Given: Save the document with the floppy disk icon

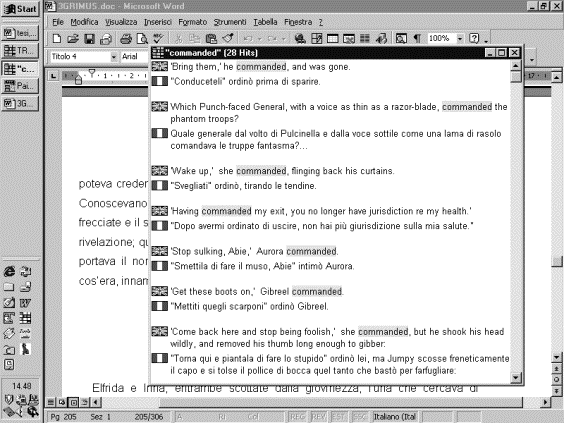Looking at the screenshot, I should tap(89, 38).
